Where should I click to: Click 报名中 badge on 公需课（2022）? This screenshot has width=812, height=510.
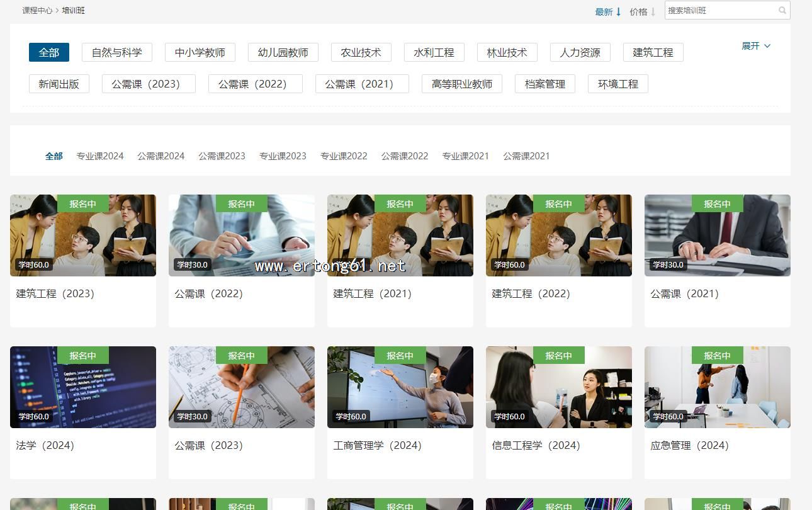[x=242, y=204]
